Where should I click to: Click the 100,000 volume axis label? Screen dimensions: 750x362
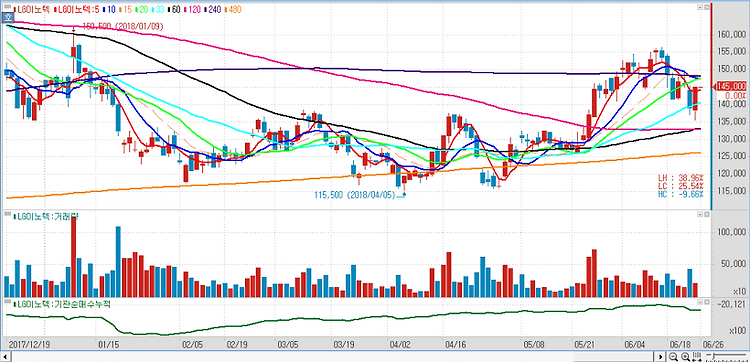click(732, 232)
